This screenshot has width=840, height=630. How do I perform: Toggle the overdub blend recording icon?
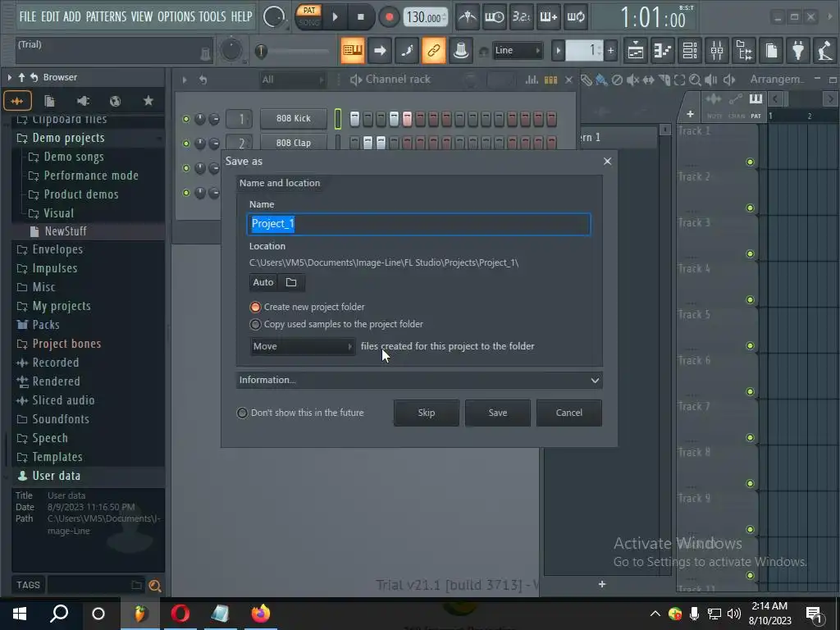[549, 17]
